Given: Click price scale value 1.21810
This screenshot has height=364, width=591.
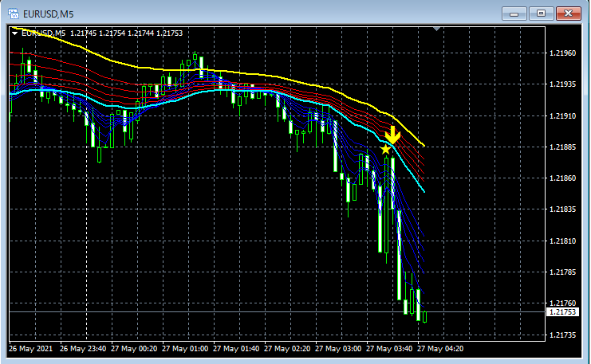Looking at the screenshot, I should (562, 241).
